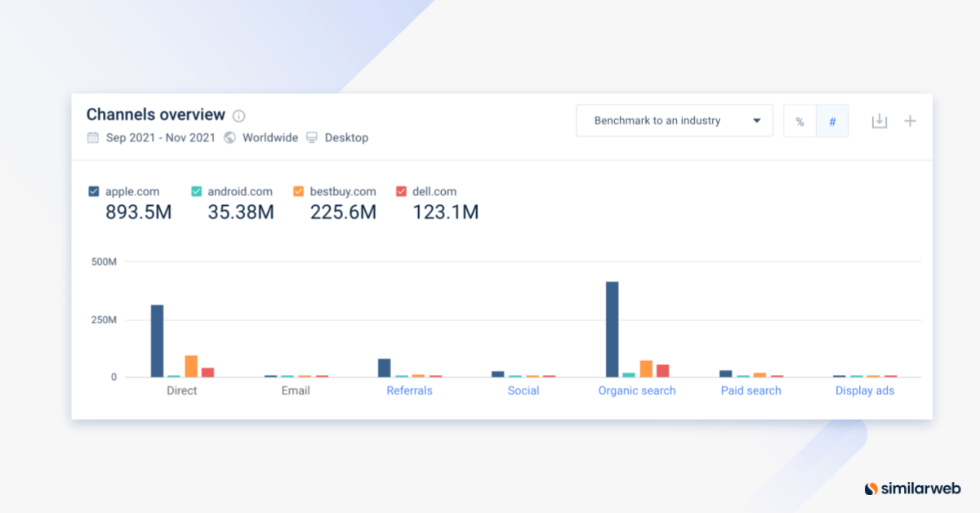Click the Desktop device icon

pos(311,137)
